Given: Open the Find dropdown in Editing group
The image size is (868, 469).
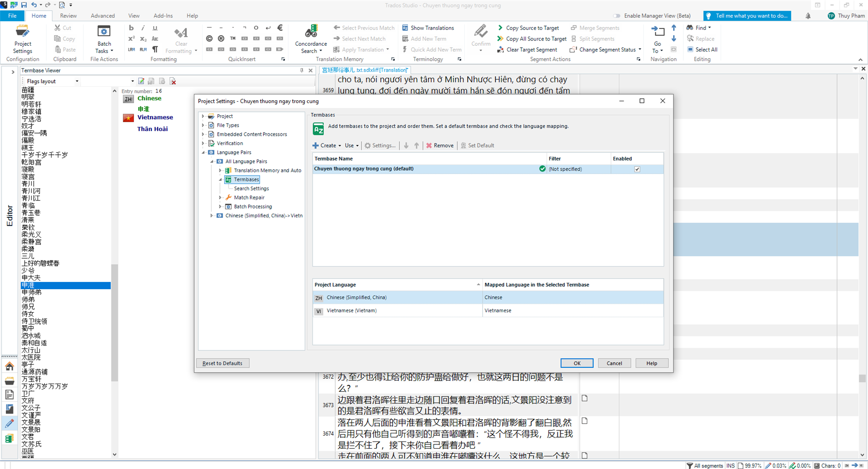Looking at the screenshot, I should pyautogui.click(x=699, y=28).
